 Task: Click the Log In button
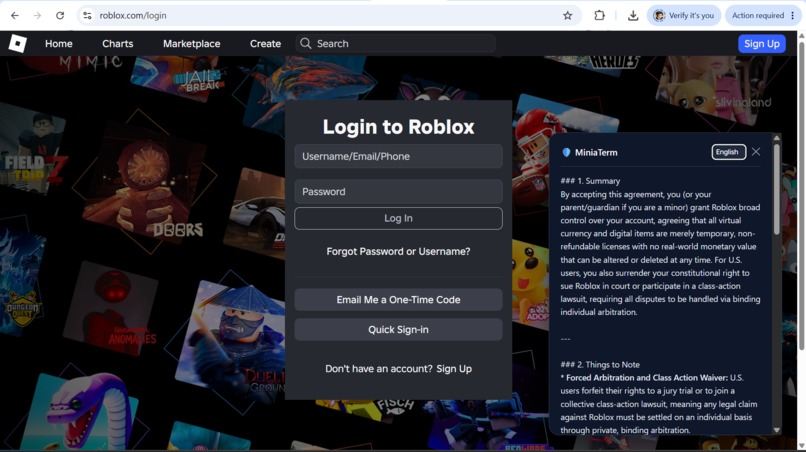coord(398,218)
